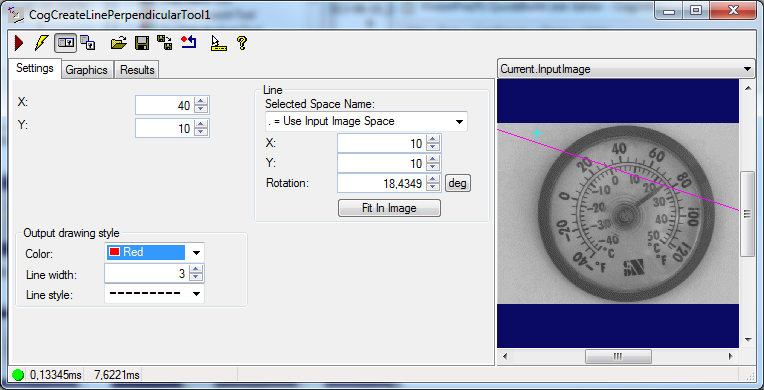Open help with the yellow question mark

pyautogui.click(x=242, y=43)
